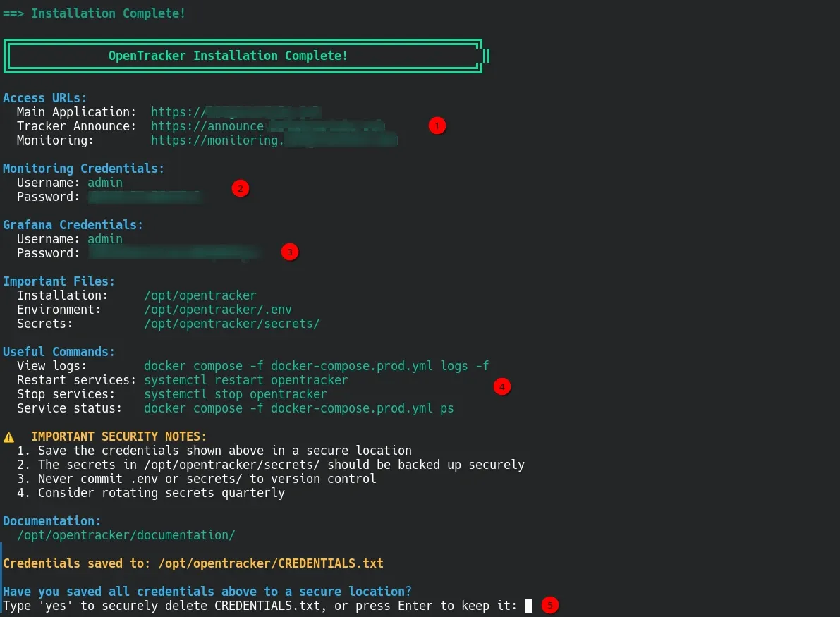Click the /opt/opentracker/CREDENTIALS.txt saved path
The height and width of the screenshot is (617, 840).
coord(271,563)
